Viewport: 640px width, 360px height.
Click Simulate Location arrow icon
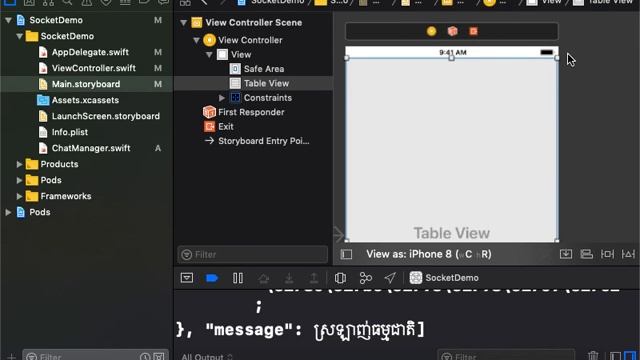(x=390, y=278)
